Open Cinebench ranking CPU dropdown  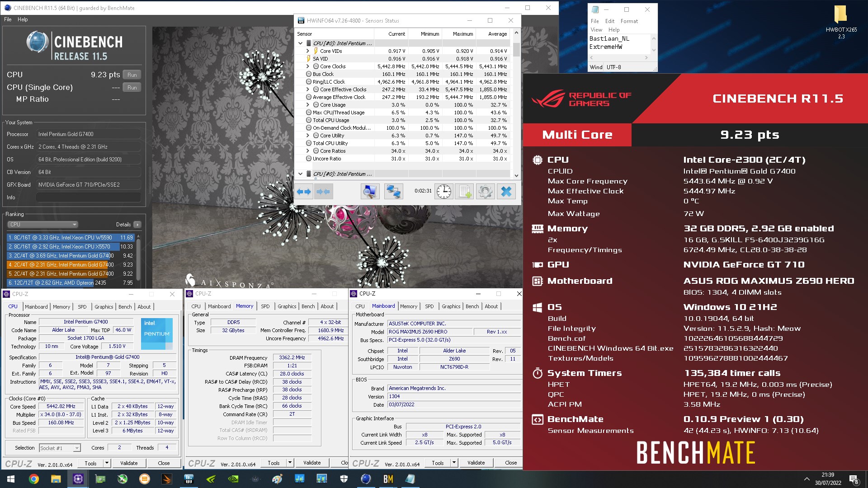pos(43,225)
